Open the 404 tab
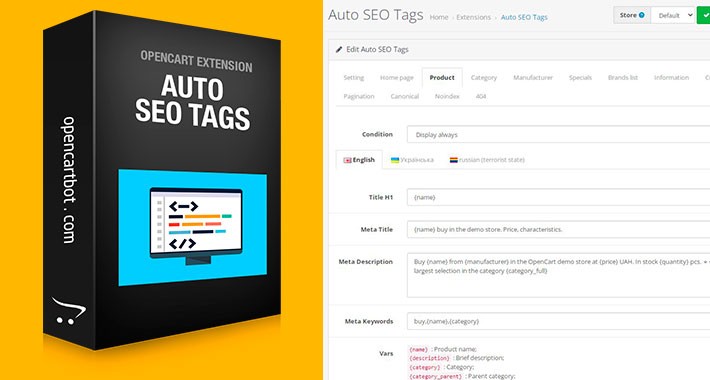The image size is (710, 380). click(481, 96)
